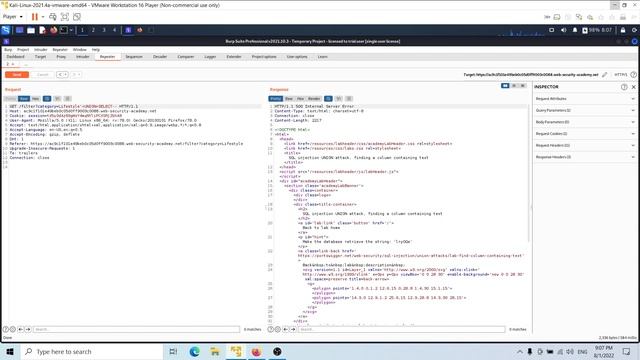Enter VMware full screen mode icon

tap(64, 17)
